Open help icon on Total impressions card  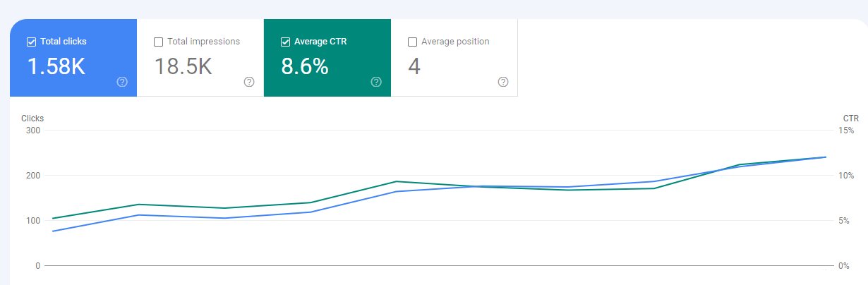249,82
